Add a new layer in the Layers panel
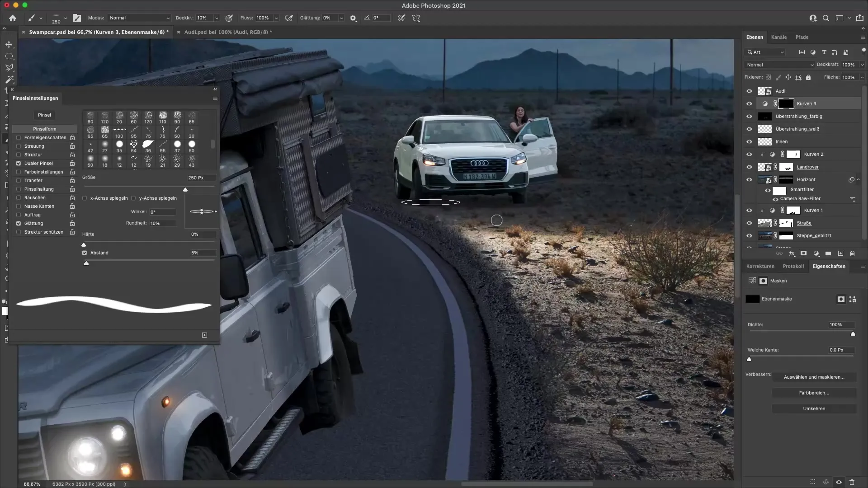The image size is (868, 488). (840, 253)
